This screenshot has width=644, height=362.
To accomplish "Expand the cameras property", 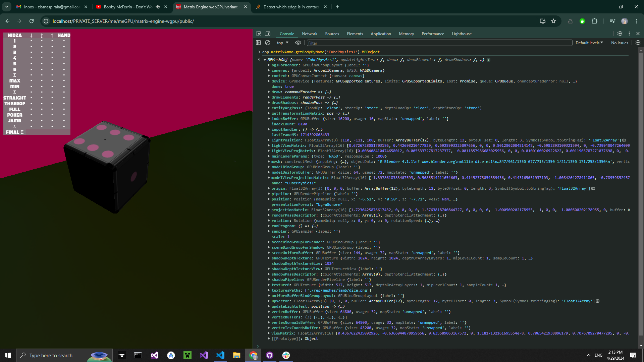I will 269,70.
